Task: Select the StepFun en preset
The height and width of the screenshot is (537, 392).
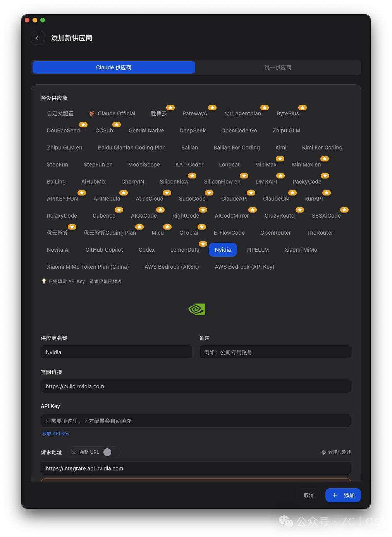Action: [x=98, y=165]
